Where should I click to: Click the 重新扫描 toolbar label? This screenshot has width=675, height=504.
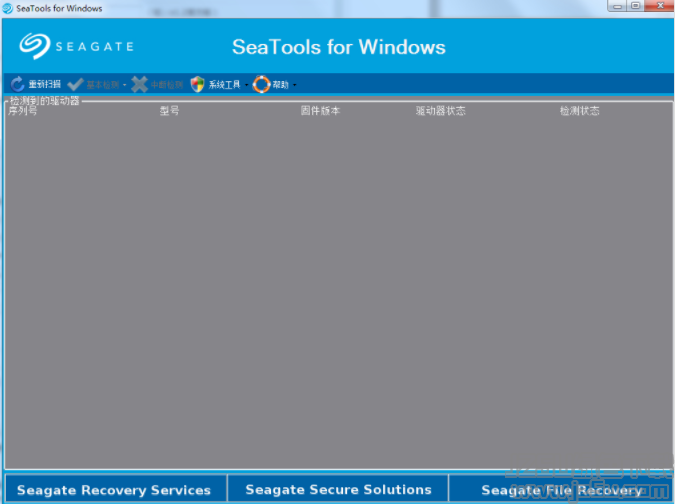45,84
